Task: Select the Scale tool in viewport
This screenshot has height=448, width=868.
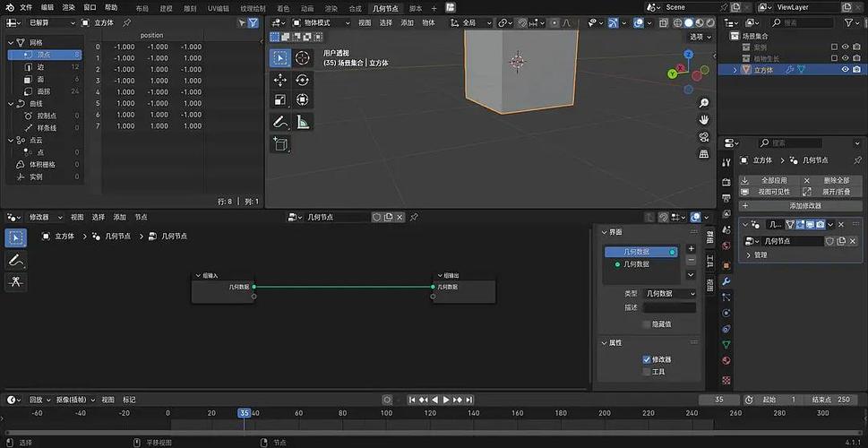Action: tap(280, 99)
